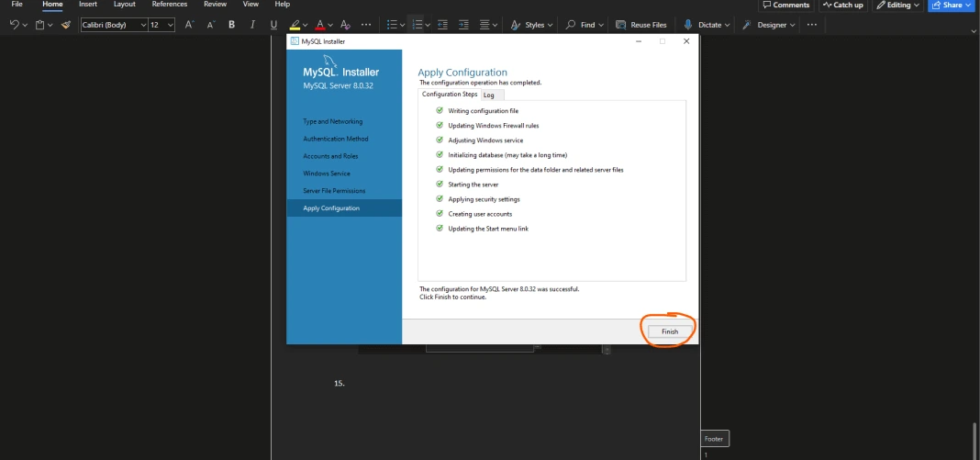The image size is (980, 460).
Task: Switch to the Layout tab
Action: 125,5
